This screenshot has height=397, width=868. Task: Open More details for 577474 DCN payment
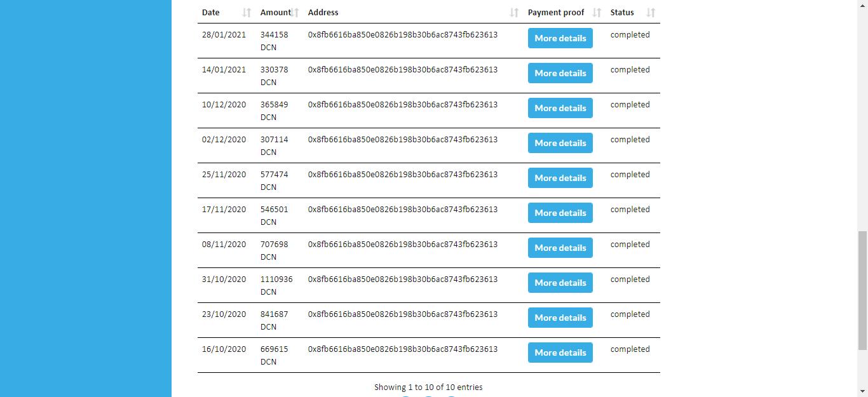(x=560, y=178)
